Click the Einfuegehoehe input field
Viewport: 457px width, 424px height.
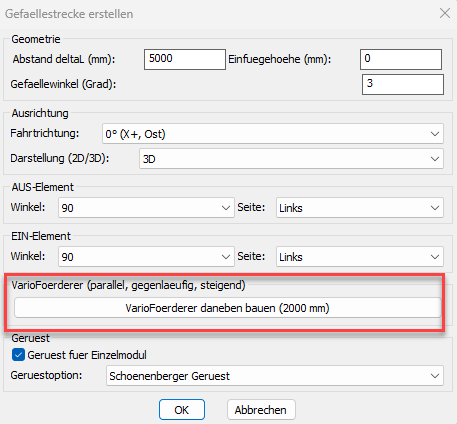(401, 59)
